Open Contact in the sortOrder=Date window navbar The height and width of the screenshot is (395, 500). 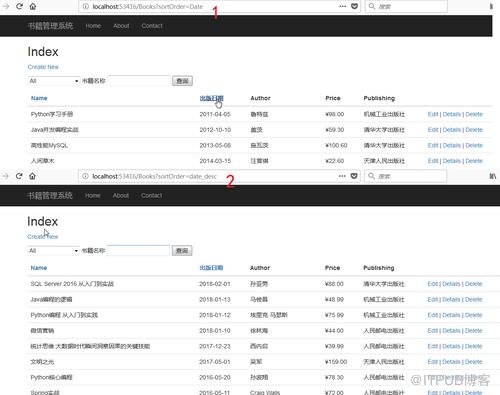[152, 26]
